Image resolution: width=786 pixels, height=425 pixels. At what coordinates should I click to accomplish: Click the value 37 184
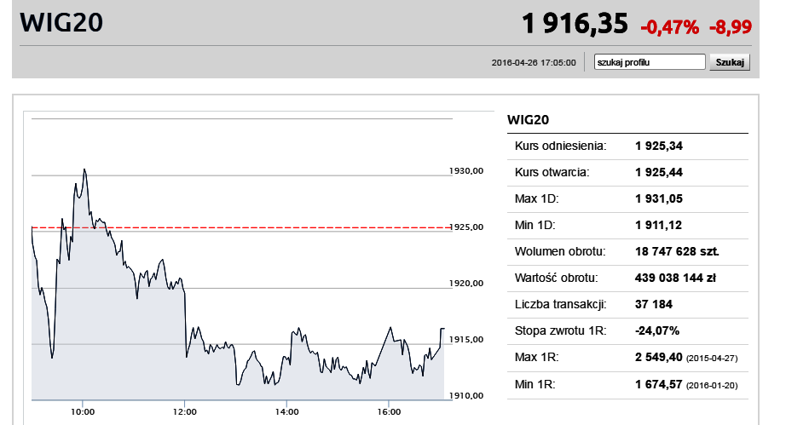pos(654,304)
